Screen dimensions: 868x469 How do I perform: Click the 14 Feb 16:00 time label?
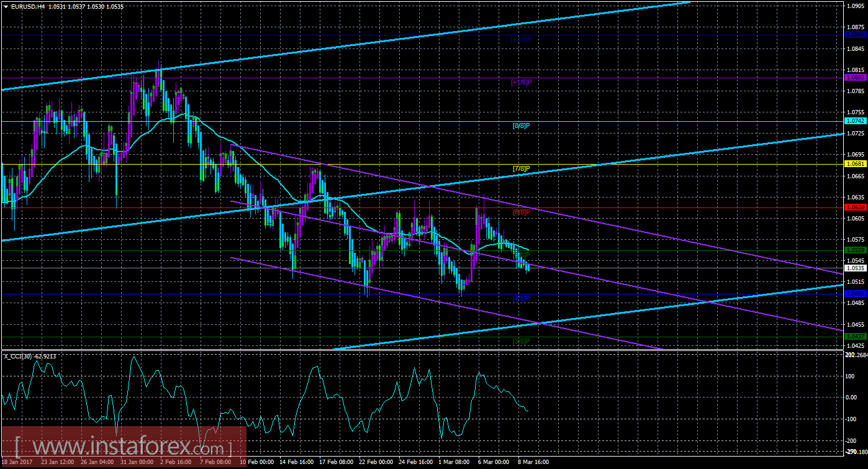point(296,462)
